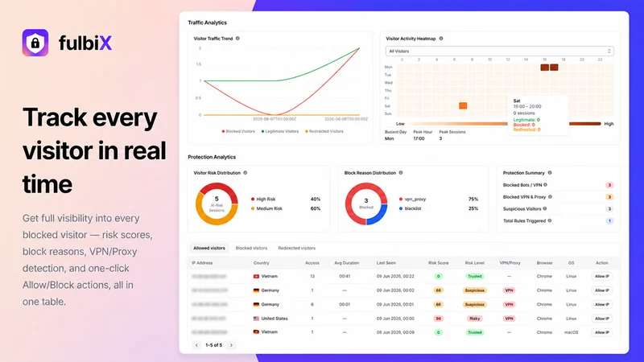Click the '00:41' avg duration cell
Viewport: 644px width, 362px height.
[x=345, y=276]
